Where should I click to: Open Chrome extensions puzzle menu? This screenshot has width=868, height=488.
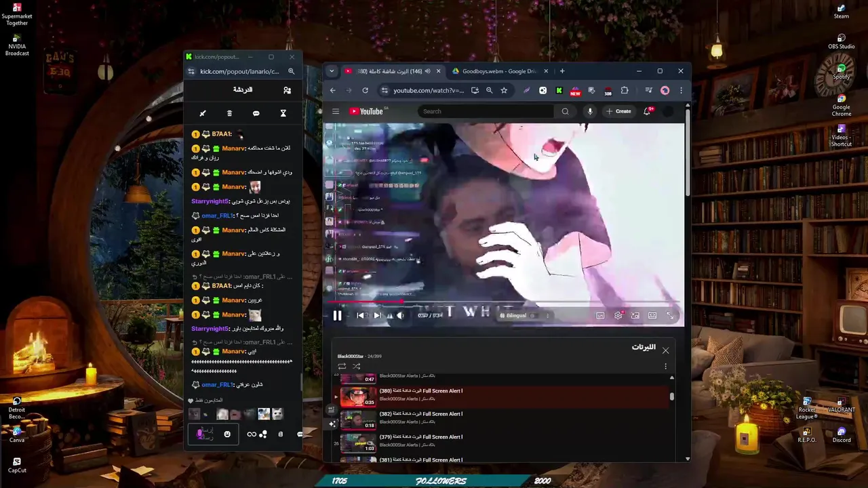click(625, 90)
